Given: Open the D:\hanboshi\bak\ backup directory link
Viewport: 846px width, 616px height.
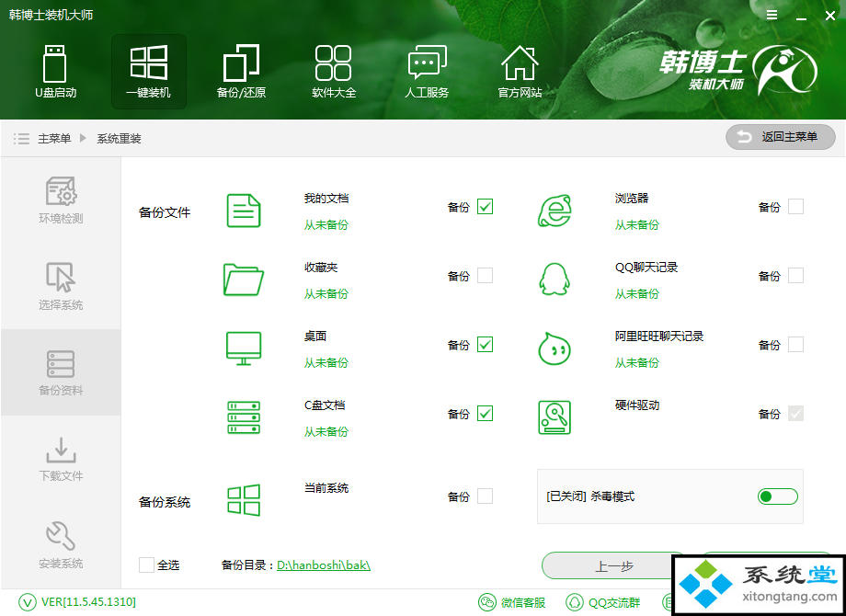Looking at the screenshot, I should [x=324, y=565].
